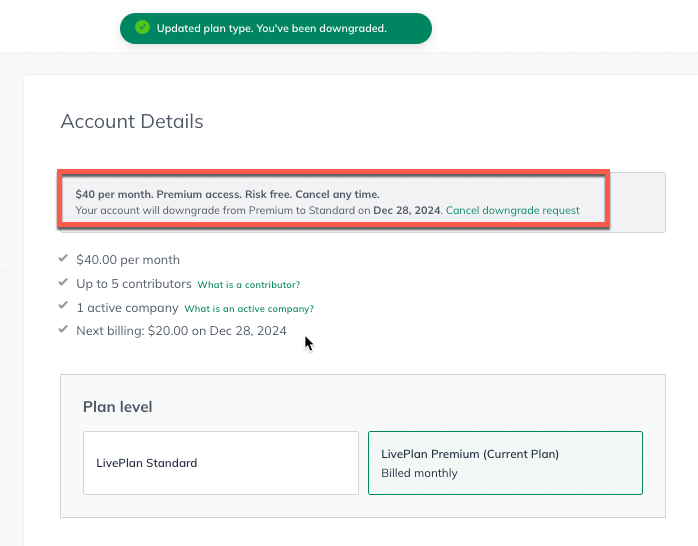Click the checkmark beside Up to 5 contributors

63,282
